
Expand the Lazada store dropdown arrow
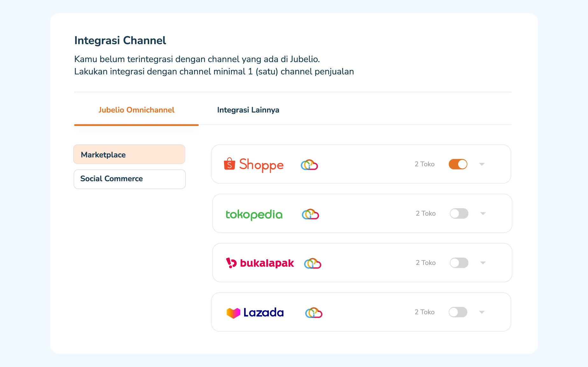pyautogui.click(x=482, y=312)
